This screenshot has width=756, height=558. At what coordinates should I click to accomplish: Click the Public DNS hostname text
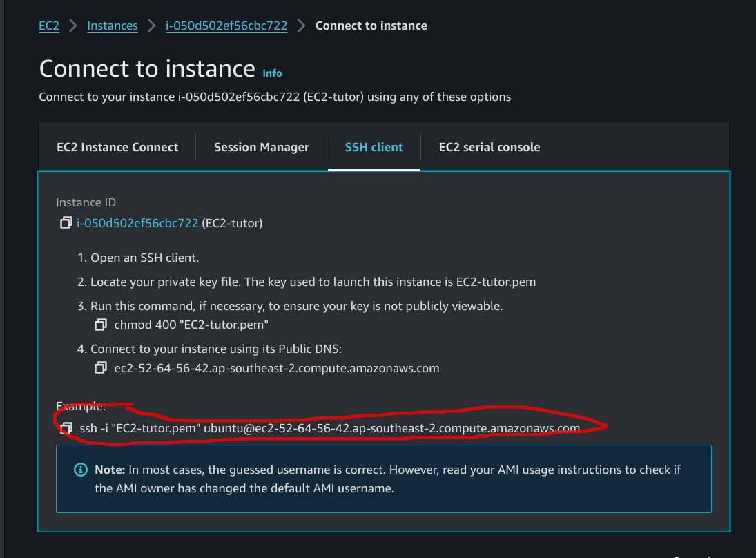(x=277, y=367)
